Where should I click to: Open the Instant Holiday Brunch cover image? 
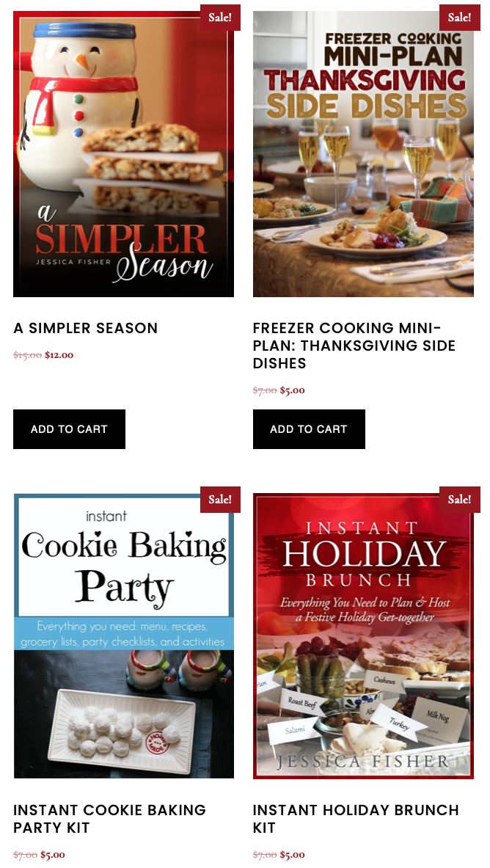click(363, 636)
